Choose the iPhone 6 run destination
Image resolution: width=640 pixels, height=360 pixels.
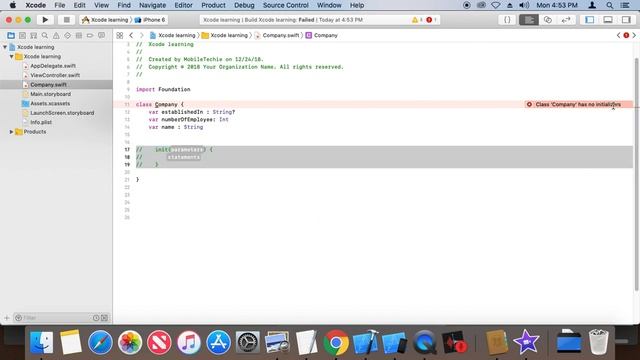click(150, 20)
